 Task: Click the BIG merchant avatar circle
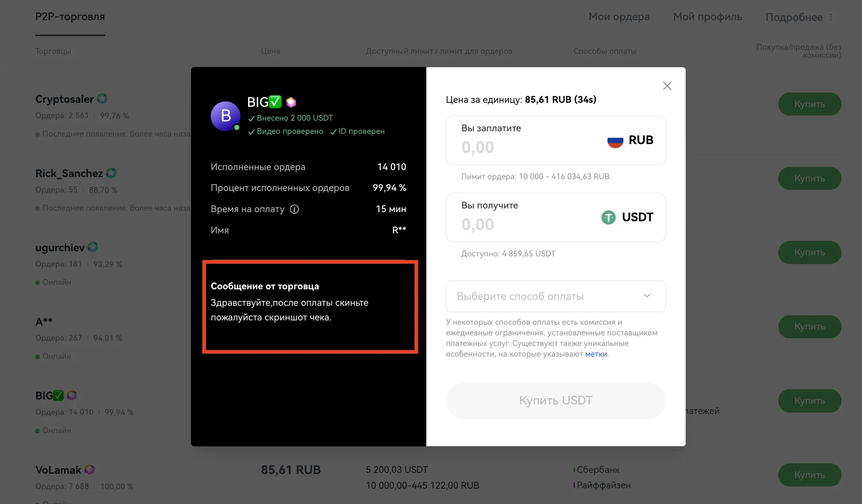tap(225, 116)
